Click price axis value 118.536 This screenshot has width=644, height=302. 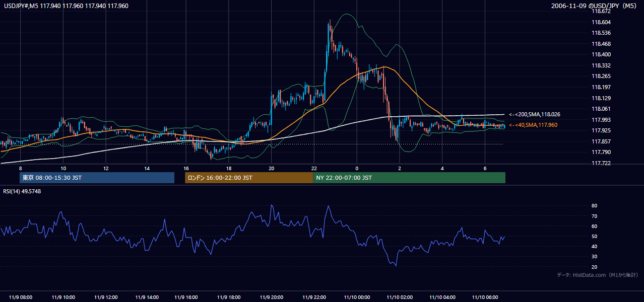pos(601,33)
